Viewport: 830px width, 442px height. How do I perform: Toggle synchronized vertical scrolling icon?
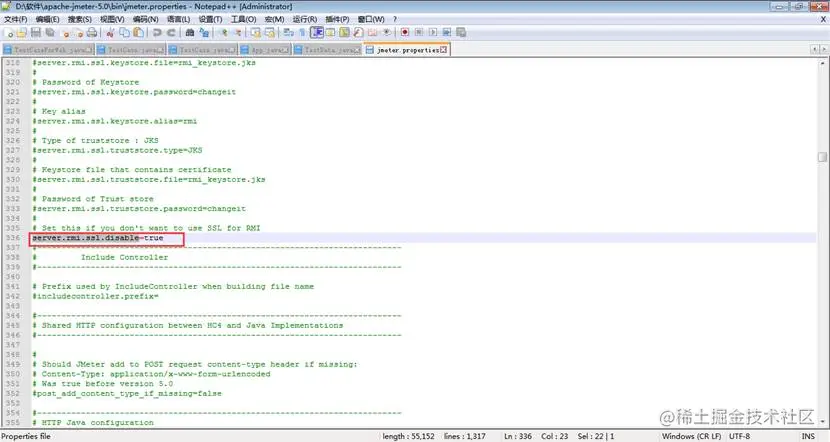click(256, 33)
